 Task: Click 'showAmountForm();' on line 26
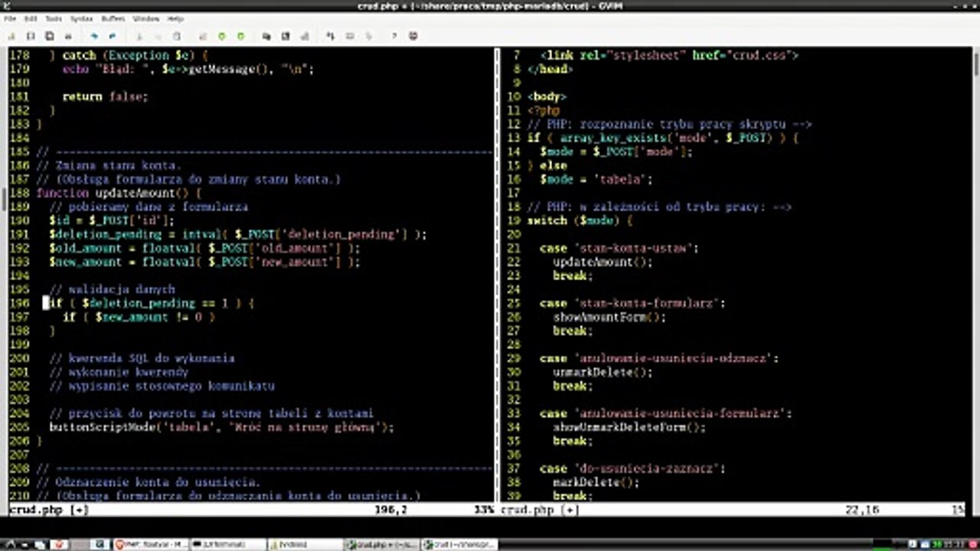click(609, 317)
